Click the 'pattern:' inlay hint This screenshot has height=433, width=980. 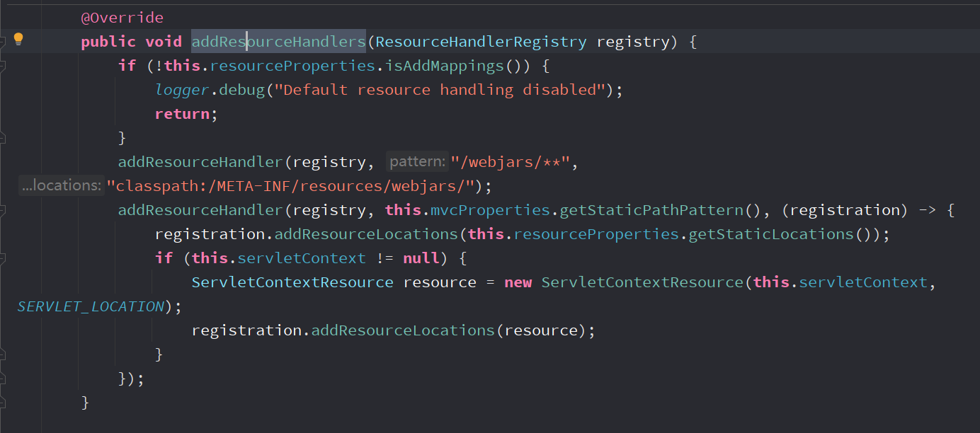point(417,162)
